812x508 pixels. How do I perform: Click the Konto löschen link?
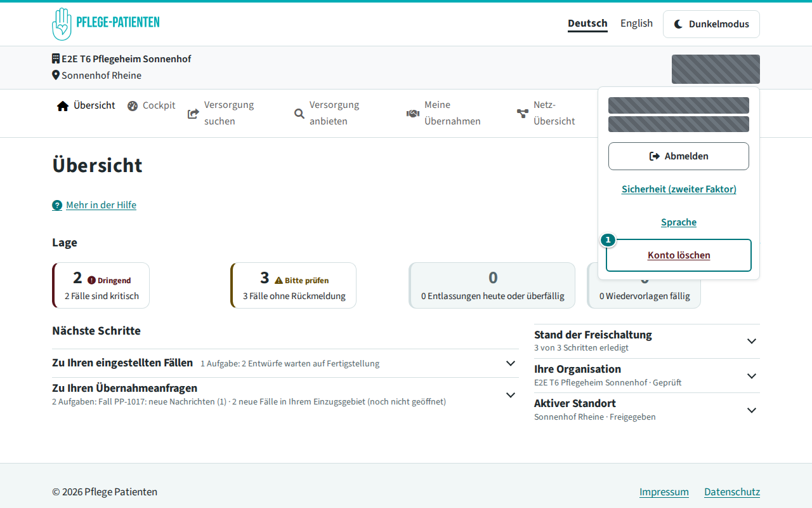point(679,255)
